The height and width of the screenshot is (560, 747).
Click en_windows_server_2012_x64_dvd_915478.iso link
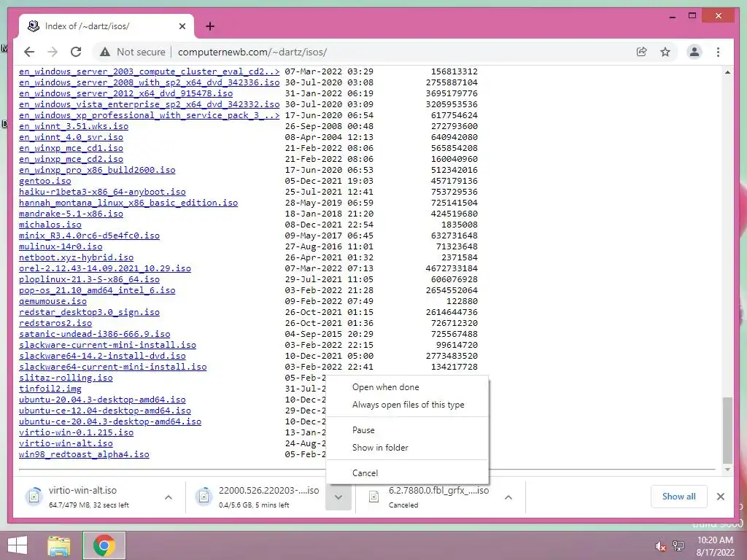click(x=125, y=93)
